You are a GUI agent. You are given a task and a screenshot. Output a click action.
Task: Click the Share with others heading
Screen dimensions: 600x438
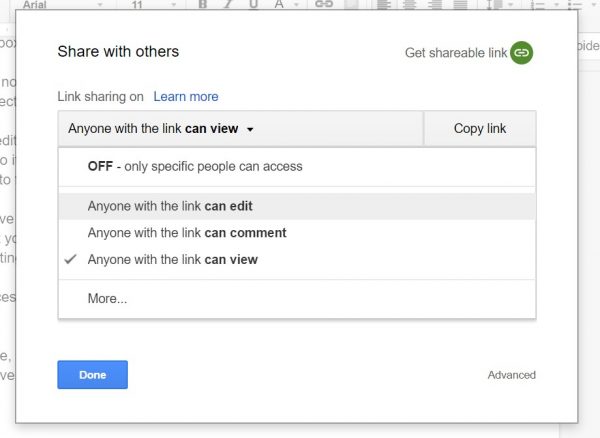click(x=118, y=51)
